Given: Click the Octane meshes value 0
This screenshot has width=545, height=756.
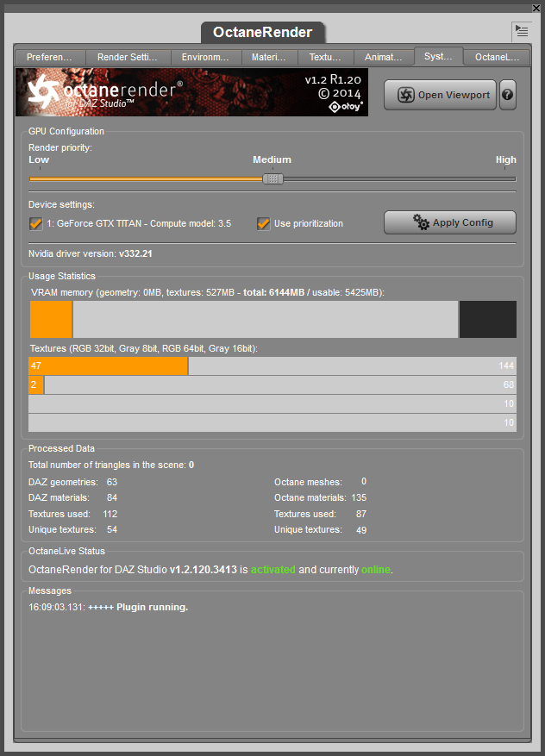Looking at the screenshot, I should [364, 482].
